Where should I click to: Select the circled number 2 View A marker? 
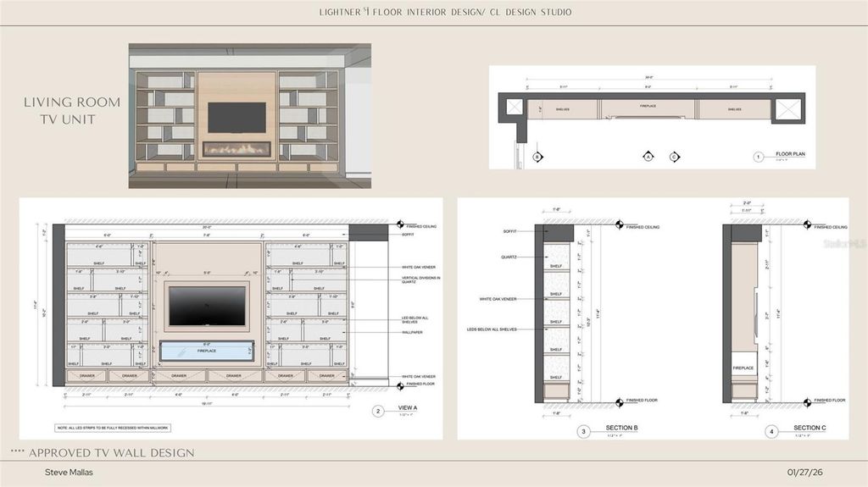(x=378, y=411)
